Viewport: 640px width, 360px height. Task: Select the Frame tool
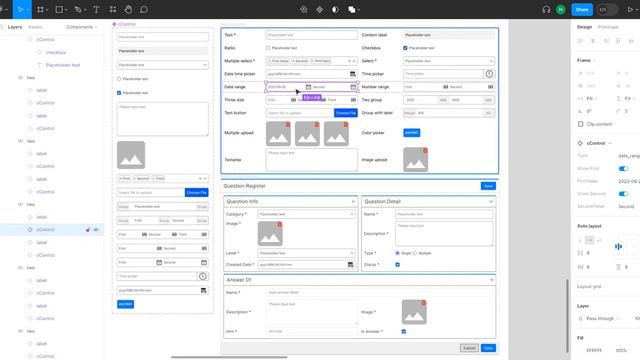coord(40,9)
